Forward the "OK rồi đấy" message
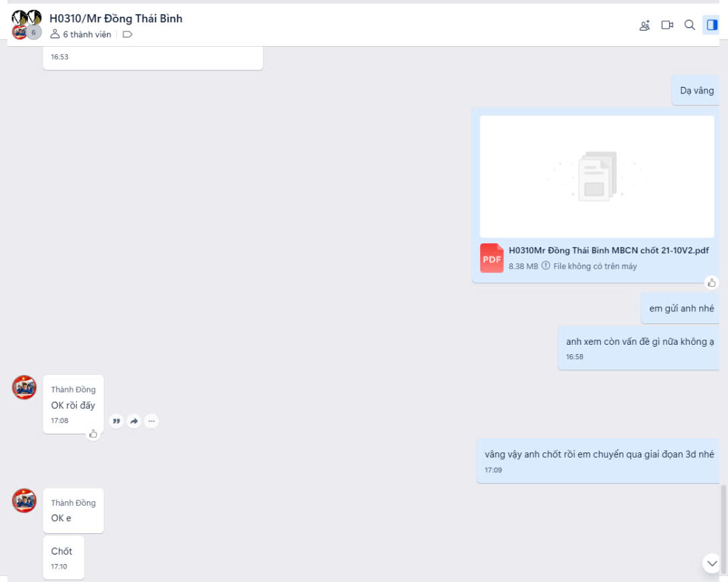Screen dimensions: 728x582 tap(134, 421)
